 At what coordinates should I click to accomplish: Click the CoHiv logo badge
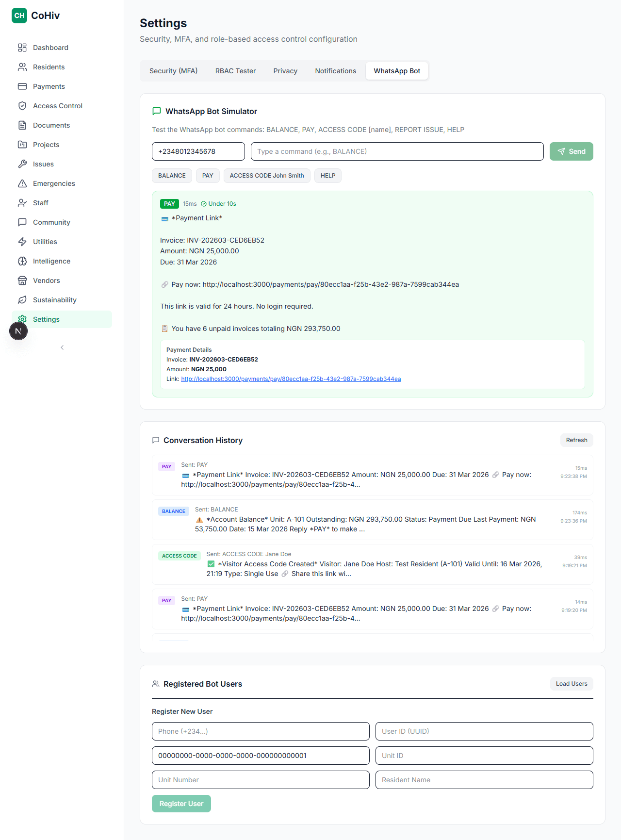(19, 16)
